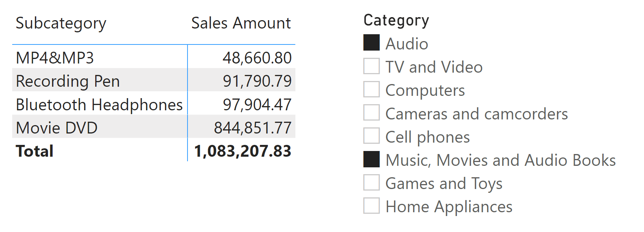Click the Category slicer title
Image resolution: width=644 pixels, height=232 pixels.
(396, 21)
